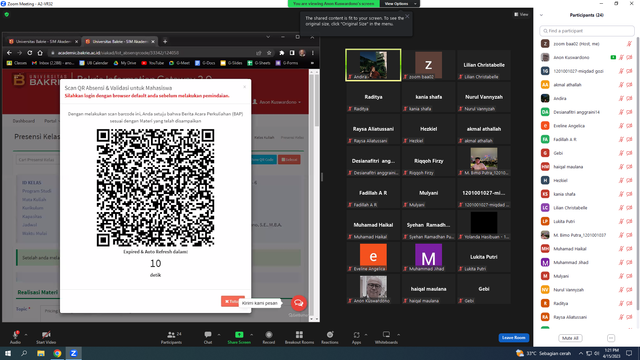
Task: Start recording with Record icon
Action: [x=269, y=335]
